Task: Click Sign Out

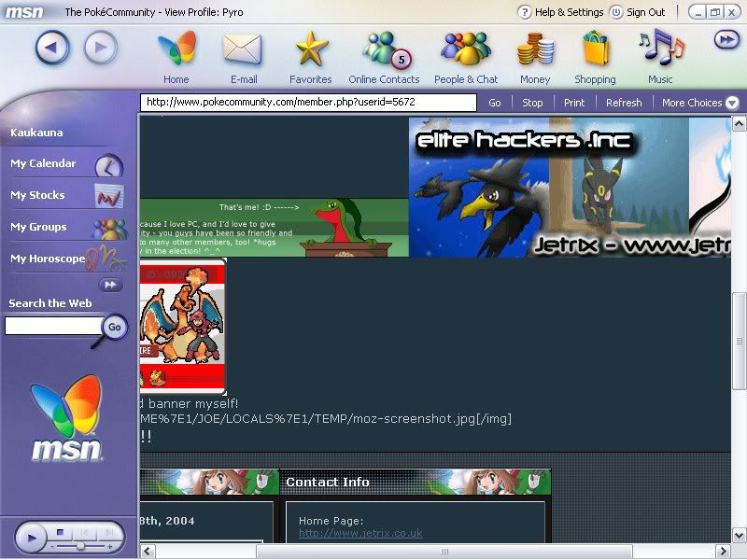Action: pos(639,12)
